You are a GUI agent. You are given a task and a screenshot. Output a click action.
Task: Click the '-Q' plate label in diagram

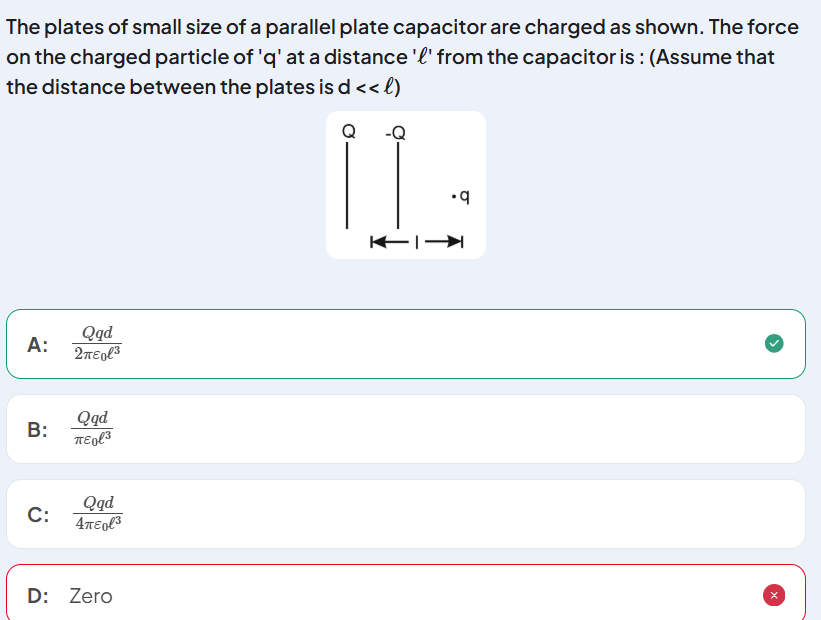click(x=395, y=132)
